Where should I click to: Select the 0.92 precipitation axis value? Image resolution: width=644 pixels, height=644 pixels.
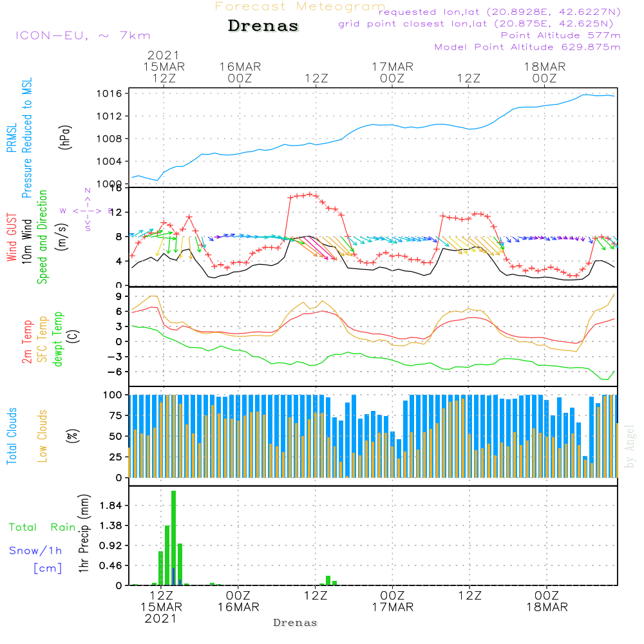point(111,546)
